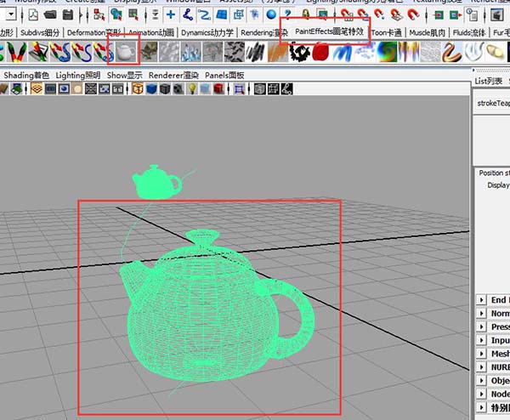Toggle the film gate panel icon
The image size is (510, 420).
click(50, 88)
